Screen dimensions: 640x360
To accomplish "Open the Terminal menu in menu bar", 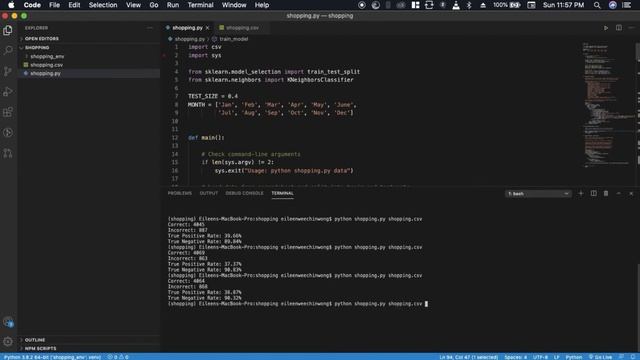I will coord(200,5).
